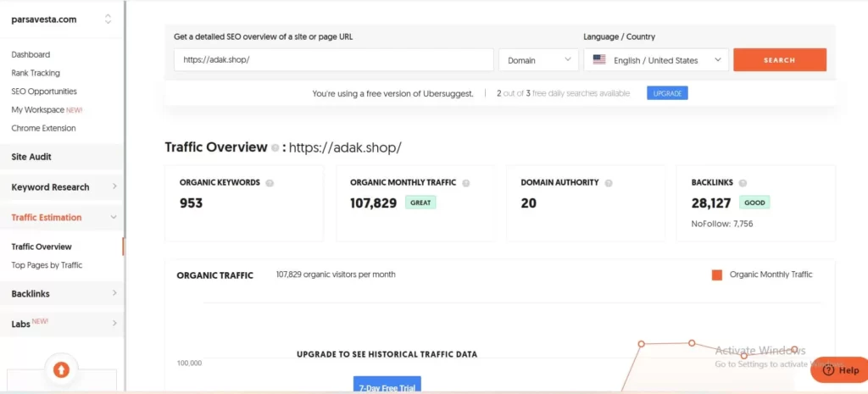The image size is (868, 394).
Task: Click the info icon next to Organic Monthly Traffic
Action: click(x=466, y=183)
